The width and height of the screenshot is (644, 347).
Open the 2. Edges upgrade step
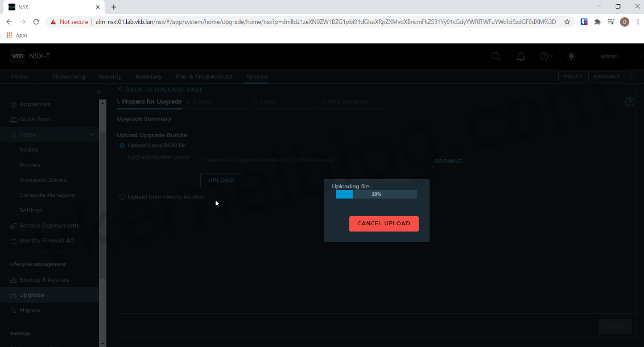199,101
